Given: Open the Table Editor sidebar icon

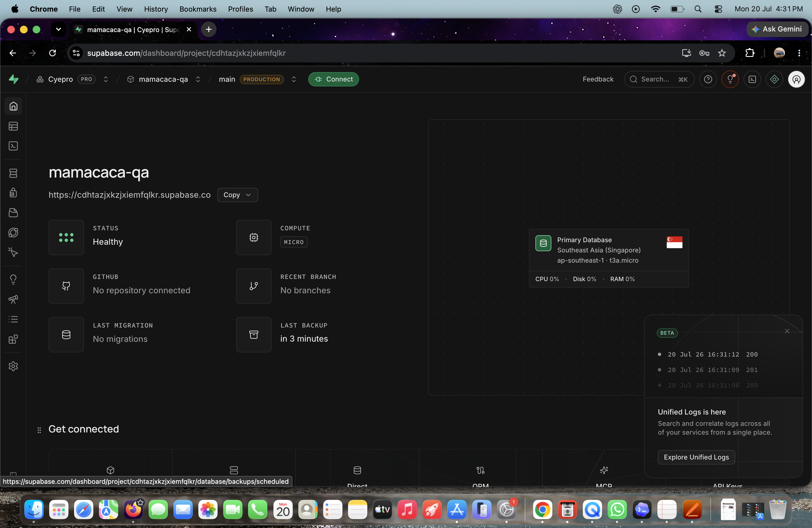Looking at the screenshot, I should pos(13,126).
